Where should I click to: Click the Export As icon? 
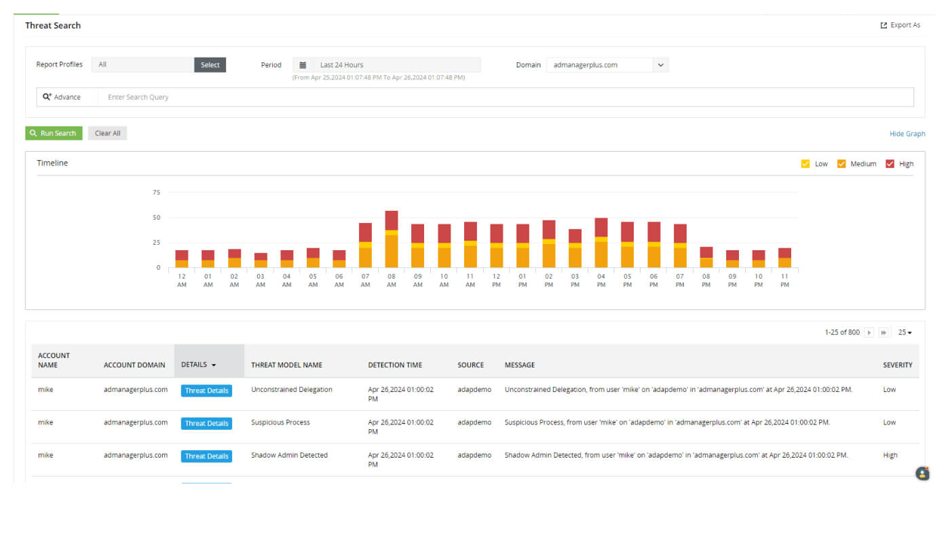[x=883, y=26]
